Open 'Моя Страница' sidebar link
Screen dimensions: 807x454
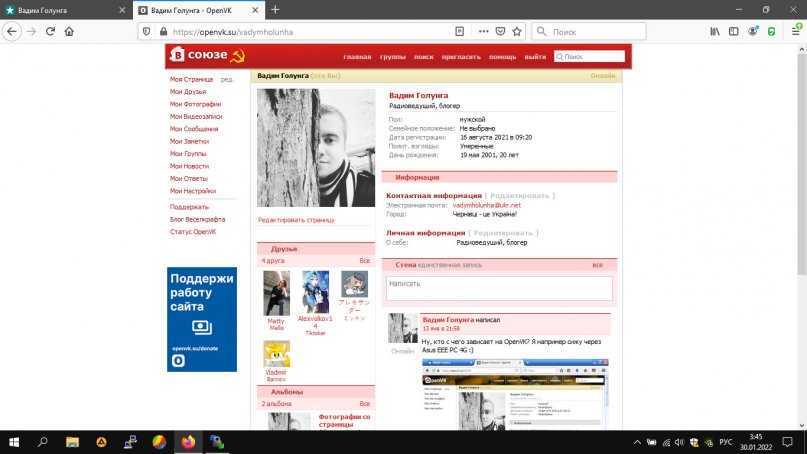[191, 79]
